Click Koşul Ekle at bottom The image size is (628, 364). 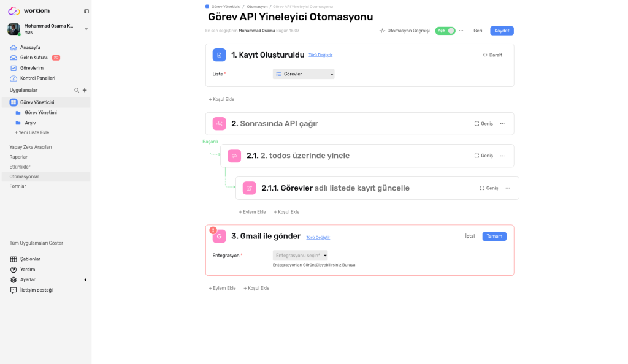tap(256, 289)
